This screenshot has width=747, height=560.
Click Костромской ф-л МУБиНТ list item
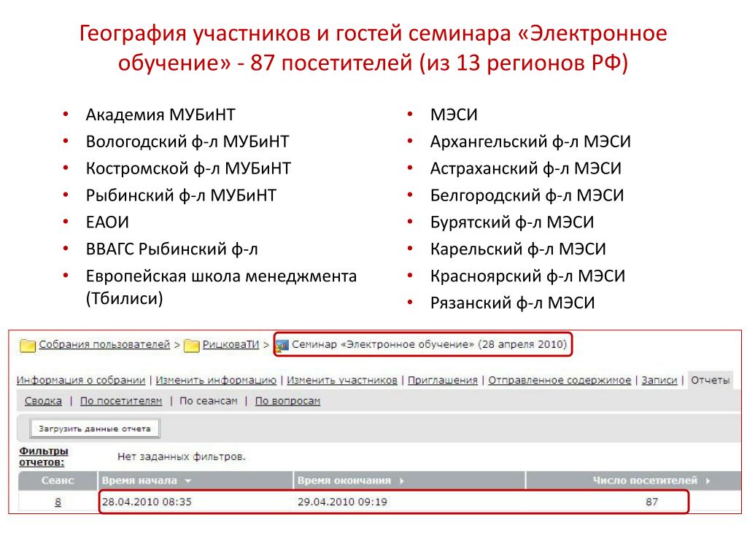point(189,168)
